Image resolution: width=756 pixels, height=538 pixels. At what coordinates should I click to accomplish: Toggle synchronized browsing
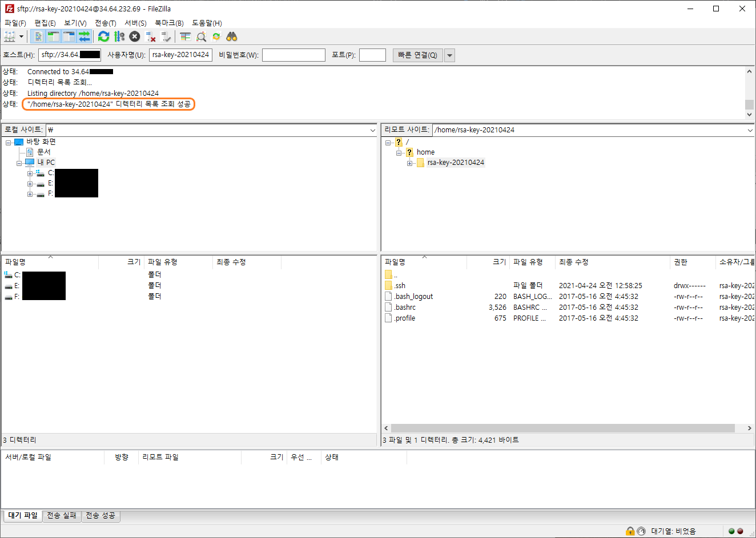pyautogui.click(x=216, y=37)
